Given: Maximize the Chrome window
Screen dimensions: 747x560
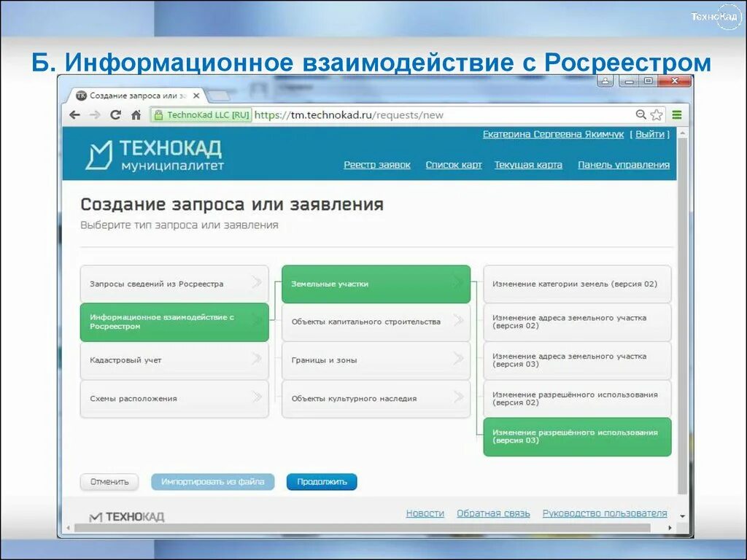Looking at the screenshot, I should click(x=648, y=81).
